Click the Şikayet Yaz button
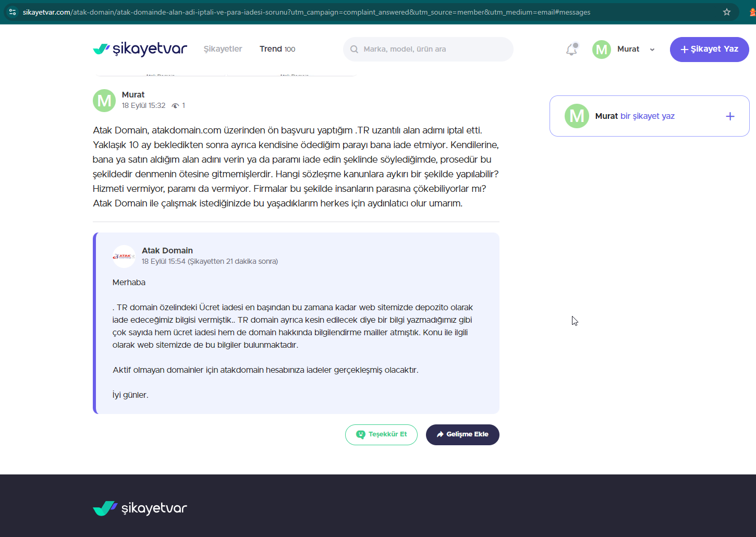 pos(710,50)
